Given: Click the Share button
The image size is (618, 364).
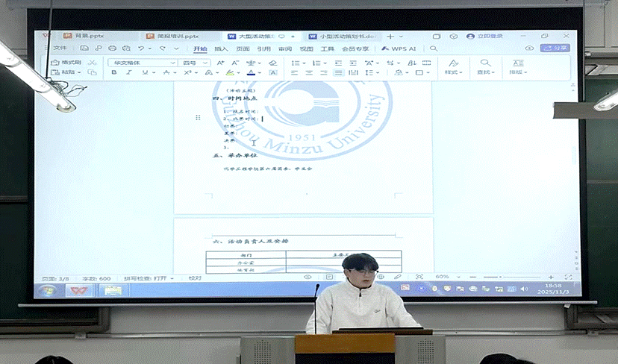Looking at the screenshot, I should point(555,48).
